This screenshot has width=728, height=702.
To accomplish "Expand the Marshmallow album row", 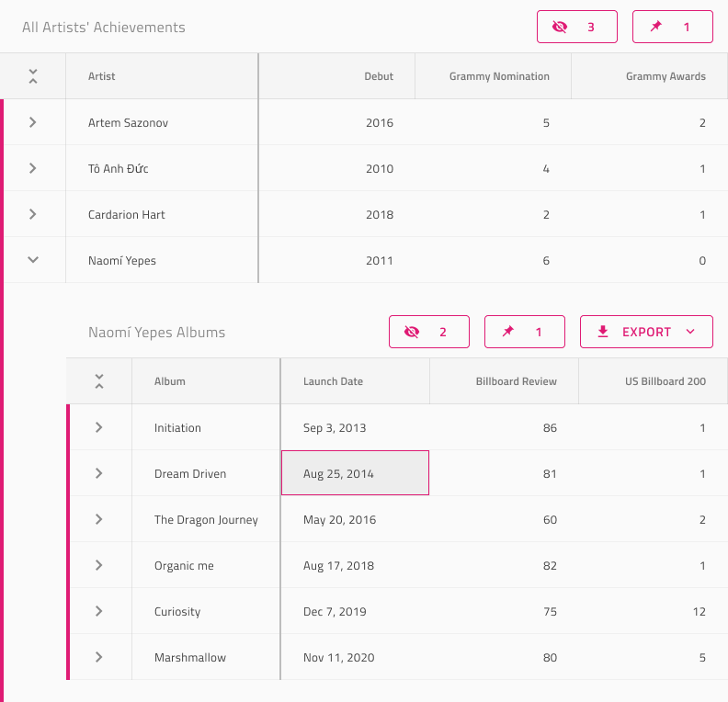I will (99, 657).
